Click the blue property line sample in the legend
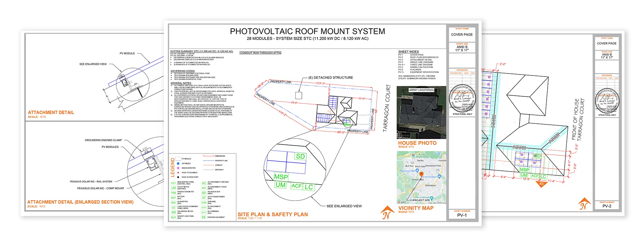The width and height of the screenshot is (644, 245). click(209, 161)
